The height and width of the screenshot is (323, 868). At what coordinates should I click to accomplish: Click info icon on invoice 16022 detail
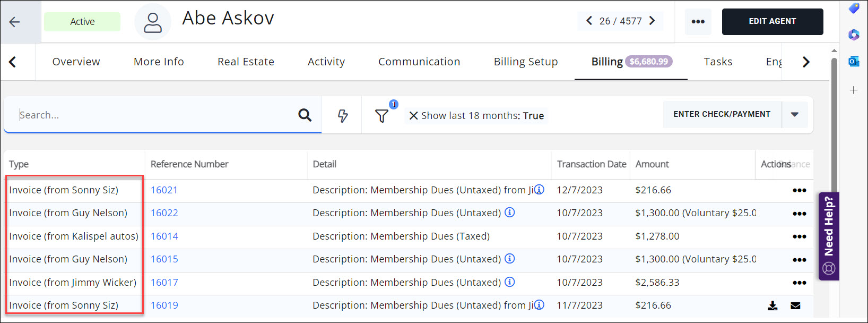pyautogui.click(x=509, y=212)
